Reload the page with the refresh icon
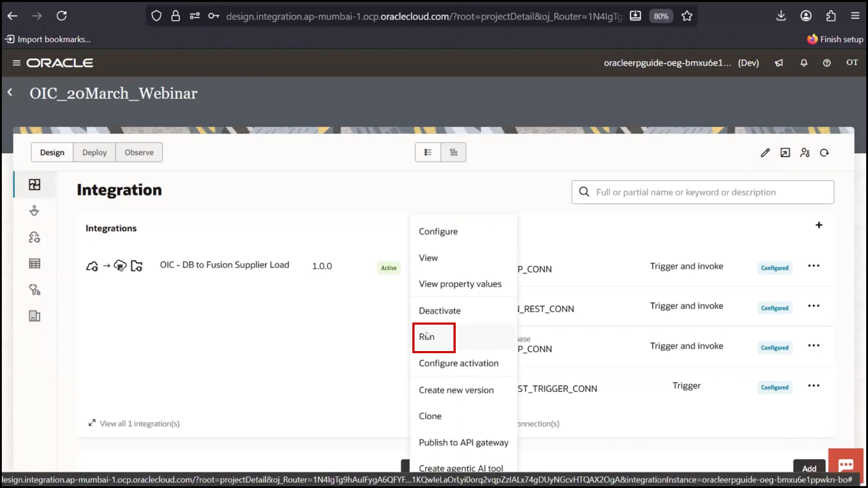The width and height of the screenshot is (868, 488). coord(61,16)
